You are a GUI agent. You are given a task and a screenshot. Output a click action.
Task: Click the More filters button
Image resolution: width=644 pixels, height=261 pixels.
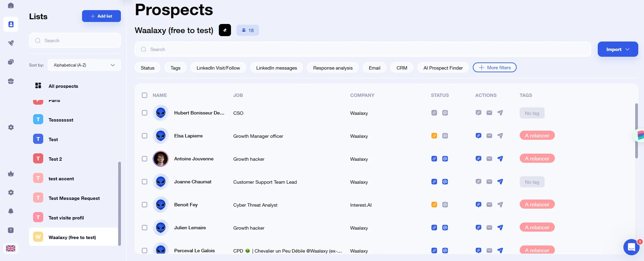tap(494, 68)
